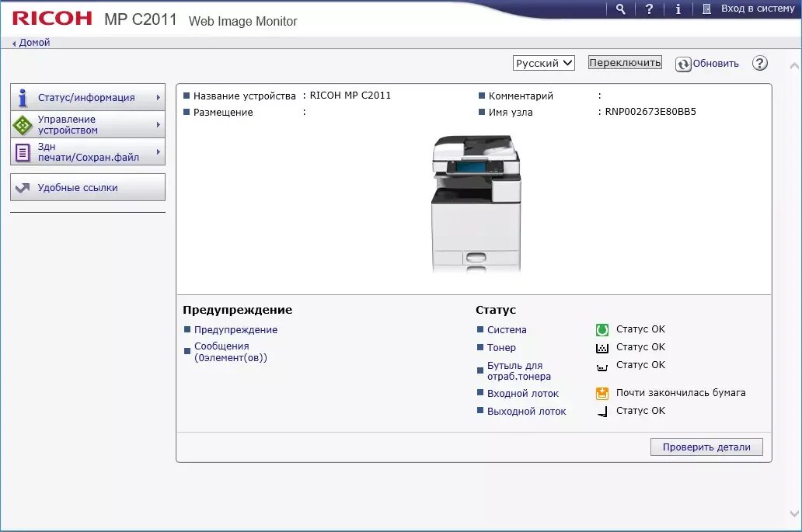The width and height of the screenshot is (802, 532).
Task: Open the circled question mark help icon
Action: [759, 64]
